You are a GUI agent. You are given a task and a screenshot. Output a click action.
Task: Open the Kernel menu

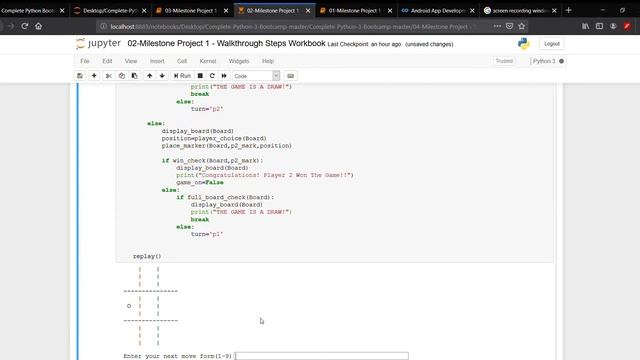(x=208, y=61)
